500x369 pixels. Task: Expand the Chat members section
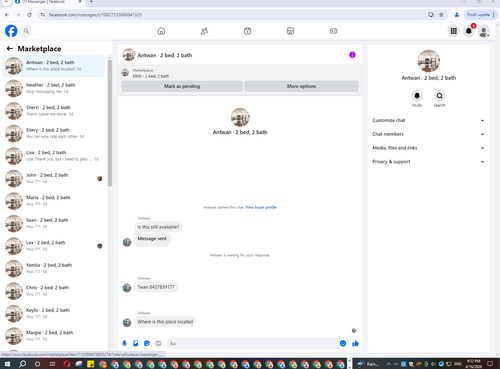coord(428,134)
